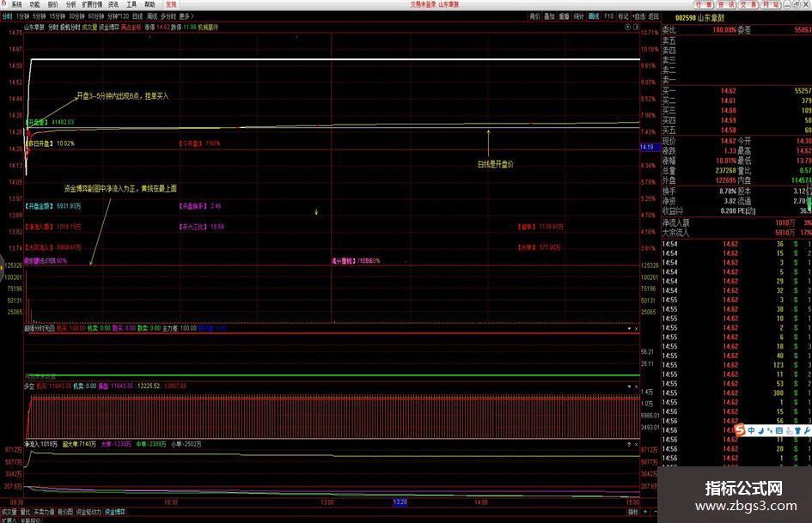
Task: Open help for the 净流入 panel
Action: tap(629, 444)
